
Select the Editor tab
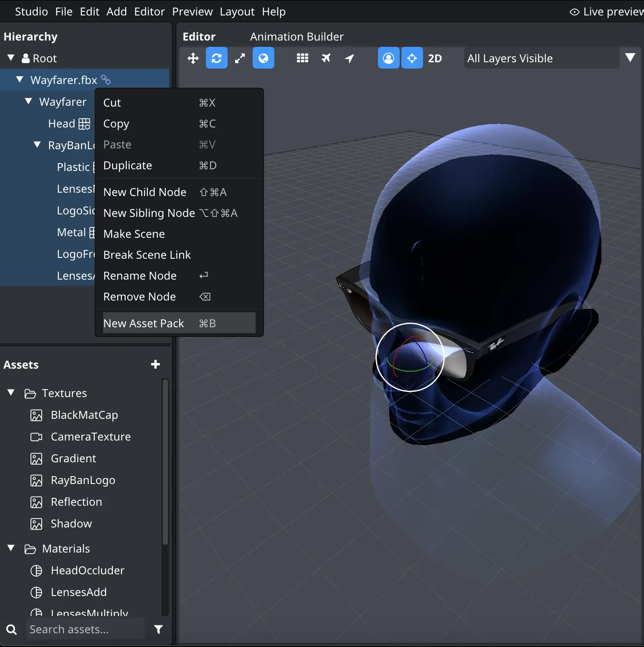click(x=199, y=37)
